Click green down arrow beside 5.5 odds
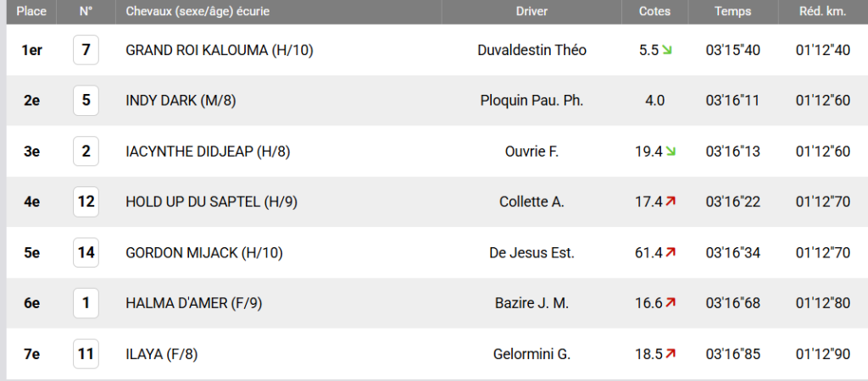Viewport: 868px width, 381px height. (667, 50)
